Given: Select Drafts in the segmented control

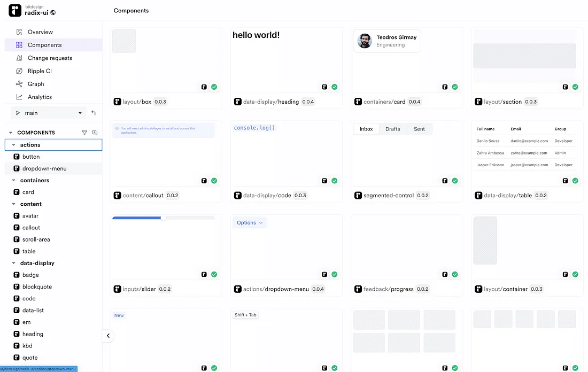Looking at the screenshot, I should coord(392,129).
